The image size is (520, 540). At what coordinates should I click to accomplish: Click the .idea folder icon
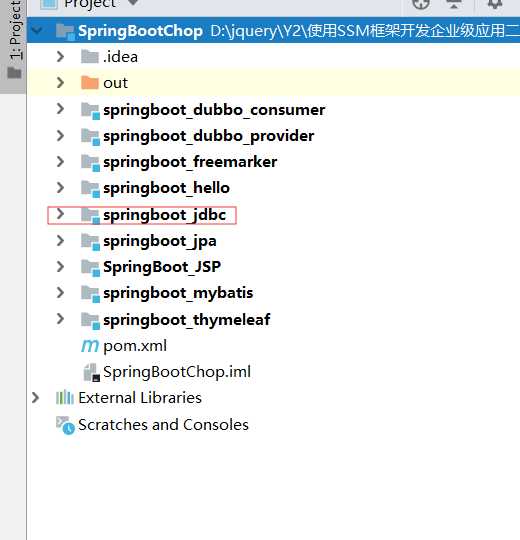click(90, 56)
